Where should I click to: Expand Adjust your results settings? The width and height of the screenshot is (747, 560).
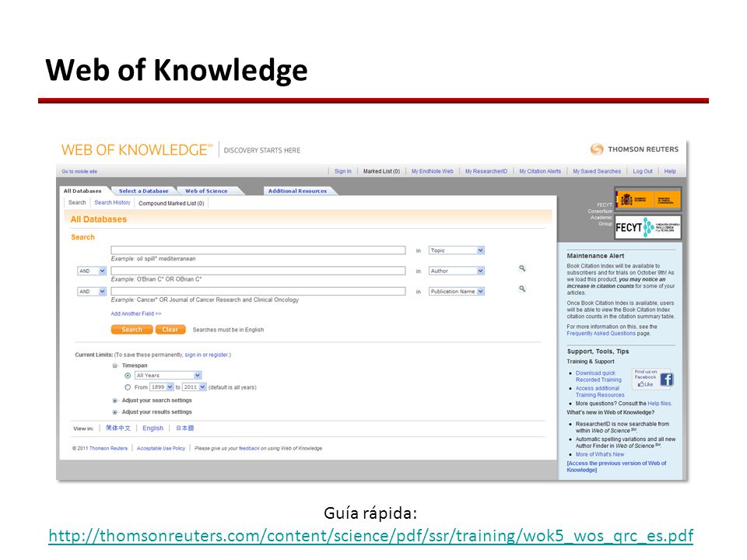tap(115, 412)
